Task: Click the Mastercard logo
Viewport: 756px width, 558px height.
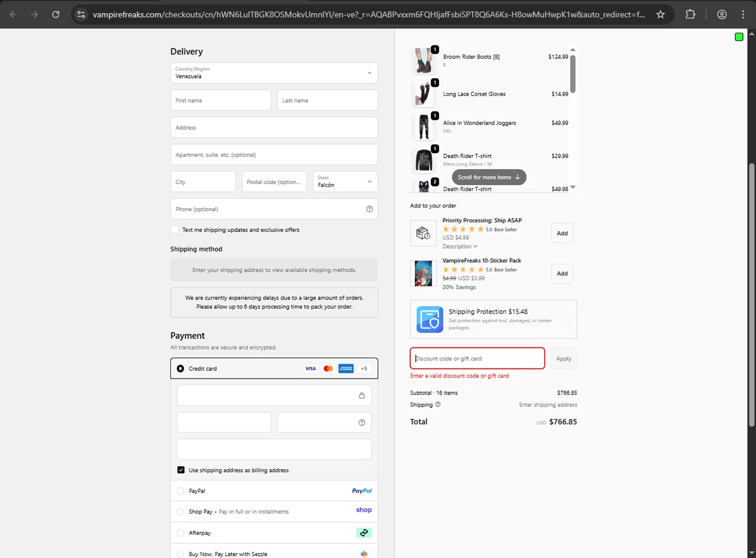Action: 328,368
